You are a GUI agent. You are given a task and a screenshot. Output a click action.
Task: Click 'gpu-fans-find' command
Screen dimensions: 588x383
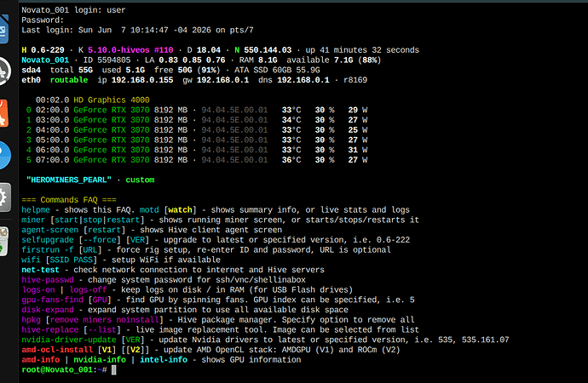pos(53,300)
